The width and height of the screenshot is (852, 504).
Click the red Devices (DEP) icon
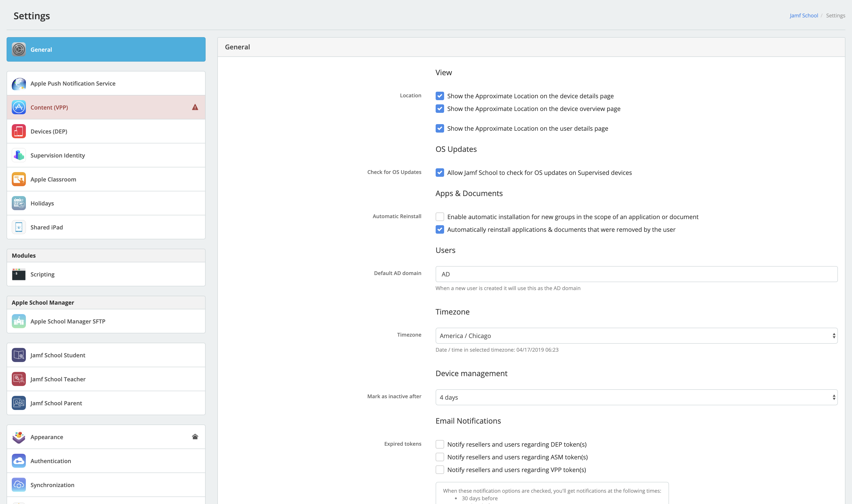pos(19,131)
